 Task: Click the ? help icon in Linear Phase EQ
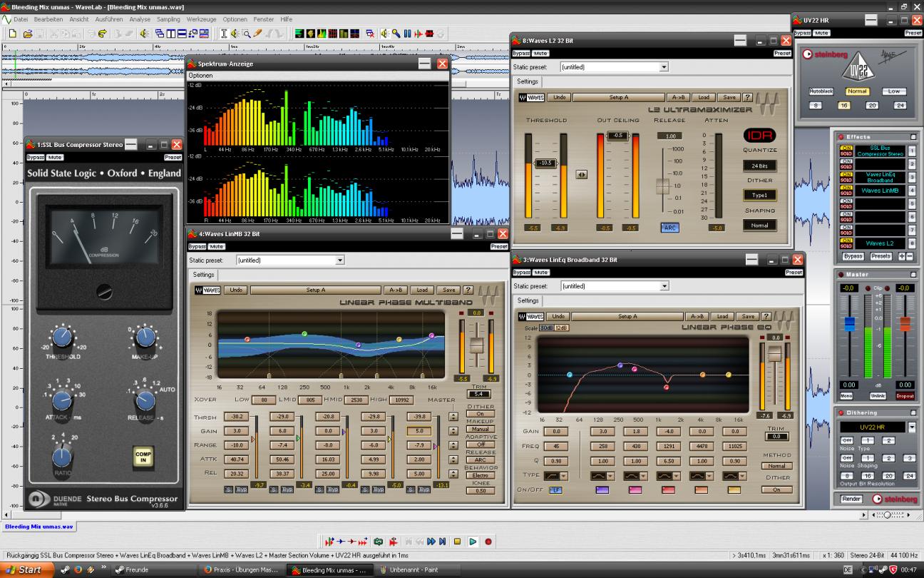click(766, 316)
